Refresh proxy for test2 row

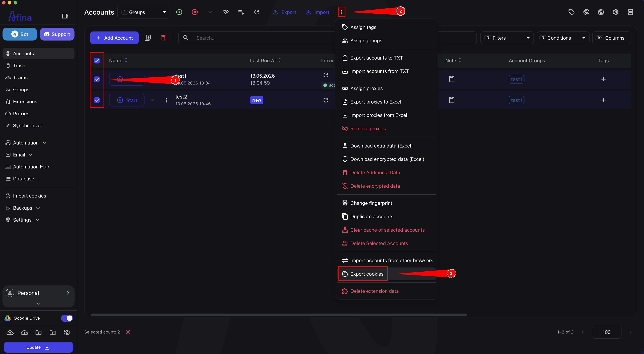pos(326,100)
